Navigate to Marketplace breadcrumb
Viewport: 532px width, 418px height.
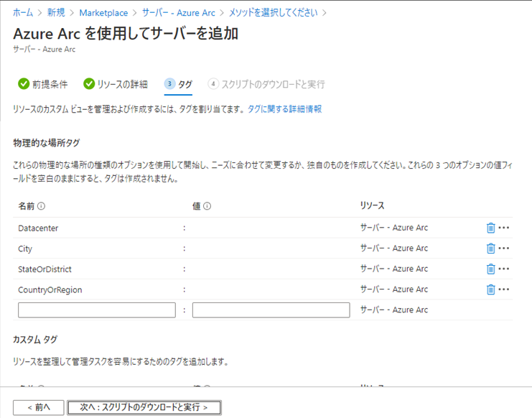103,12
